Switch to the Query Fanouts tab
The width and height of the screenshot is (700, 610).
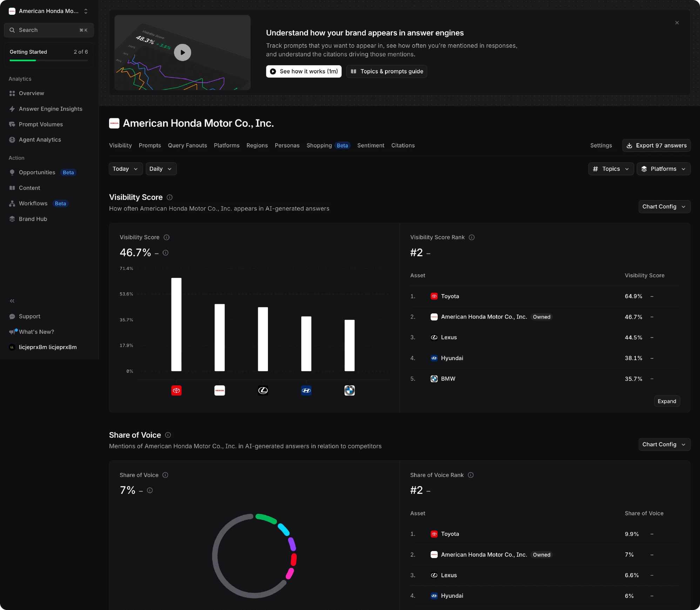(187, 145)
